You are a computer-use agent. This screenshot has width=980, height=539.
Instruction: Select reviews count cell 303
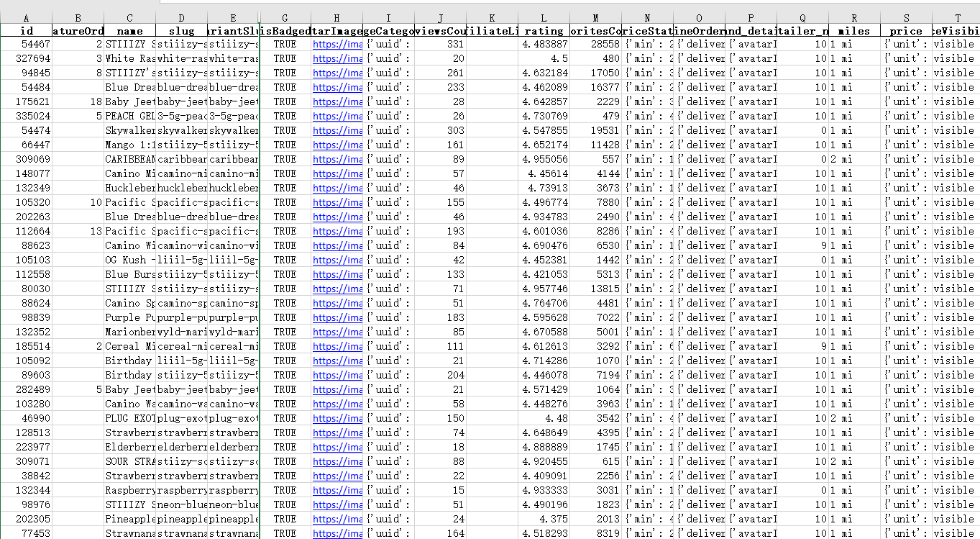click(x=440, y=130)
